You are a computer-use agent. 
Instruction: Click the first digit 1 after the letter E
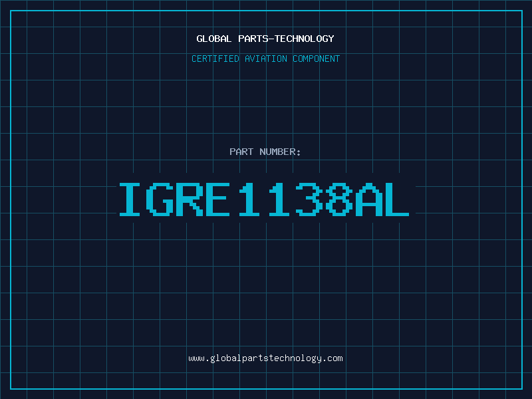tap(249, 199)
